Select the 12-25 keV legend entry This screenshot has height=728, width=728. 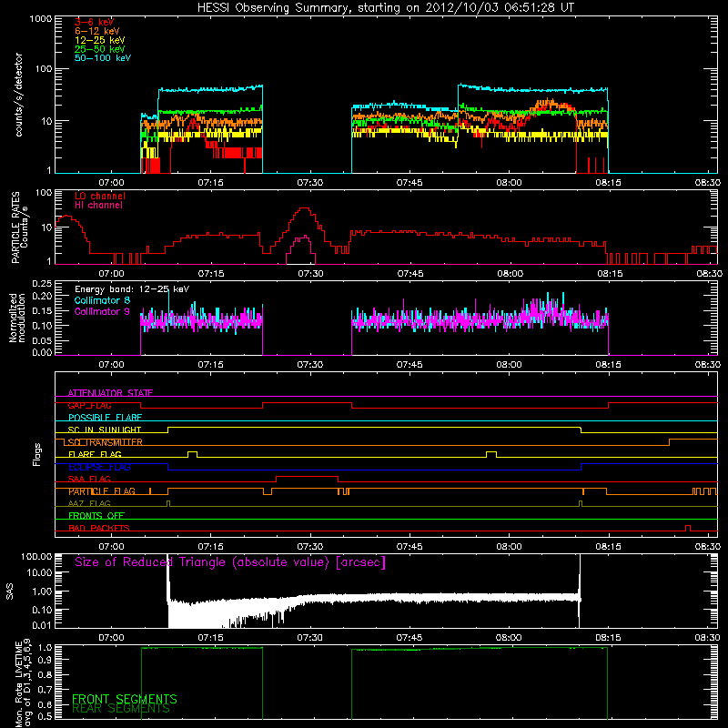point(100,40)
